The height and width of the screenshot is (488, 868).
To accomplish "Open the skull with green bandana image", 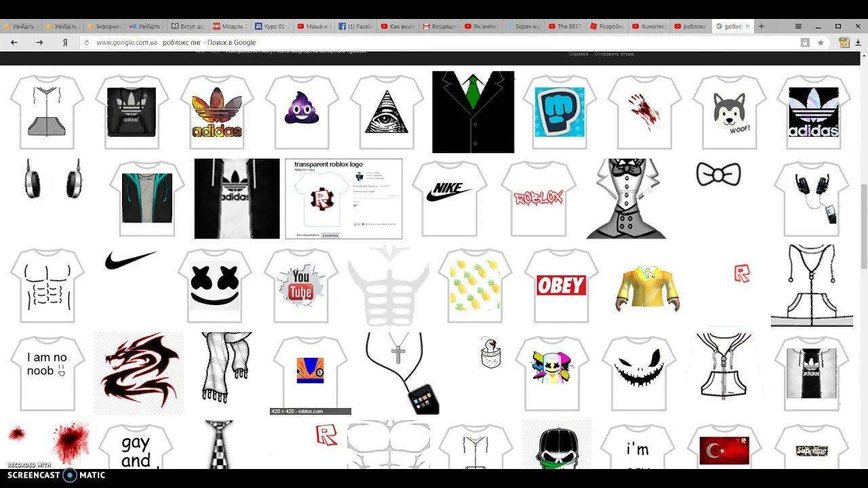I will (557, 445).
